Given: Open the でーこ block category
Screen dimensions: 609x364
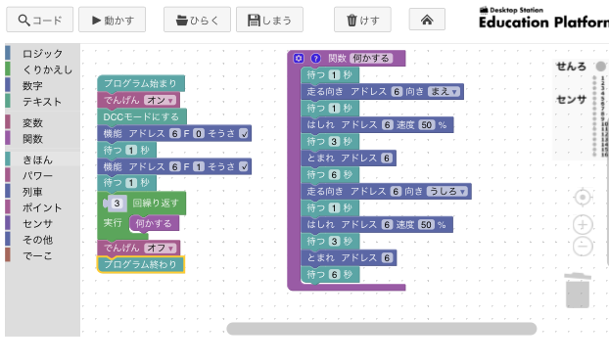Looking at the screenshot, I should tap(42, 255).
